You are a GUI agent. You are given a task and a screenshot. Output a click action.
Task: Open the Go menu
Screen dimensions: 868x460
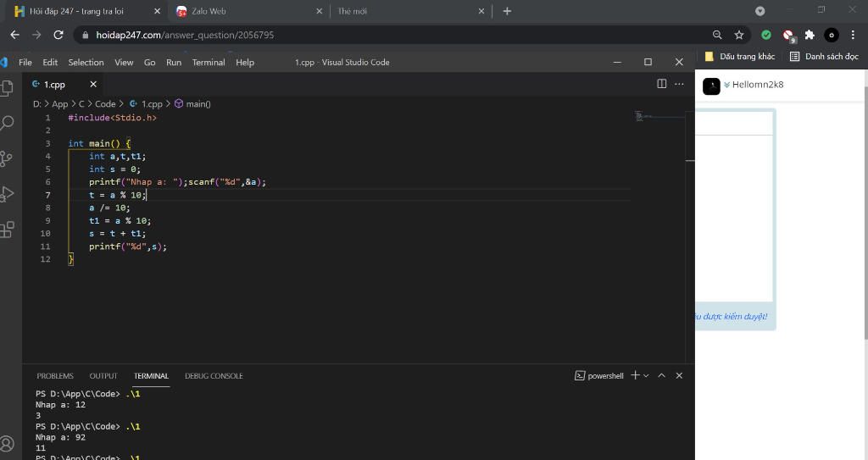(149, 63)
